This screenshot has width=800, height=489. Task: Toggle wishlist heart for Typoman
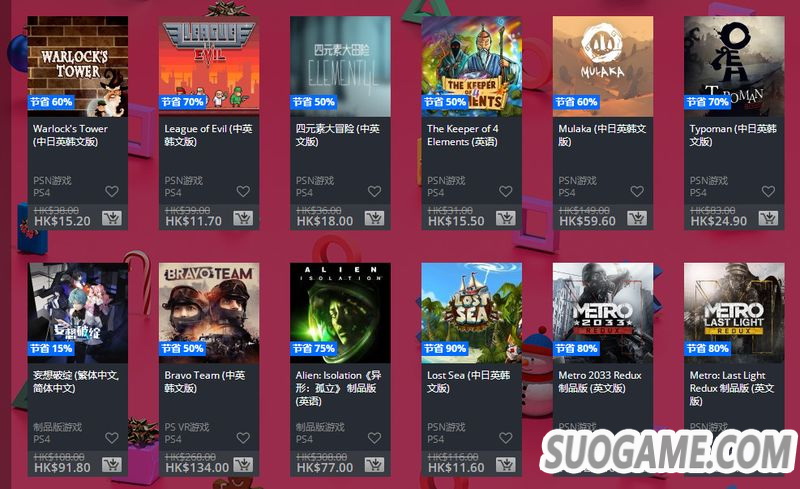pos(768,191)
